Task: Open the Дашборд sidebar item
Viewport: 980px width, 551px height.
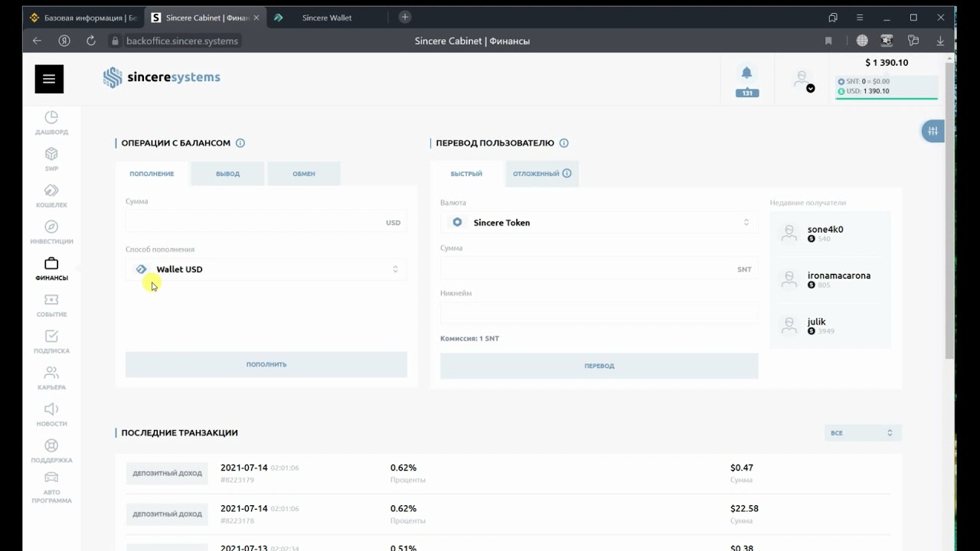Action: (x=51, y=122)
